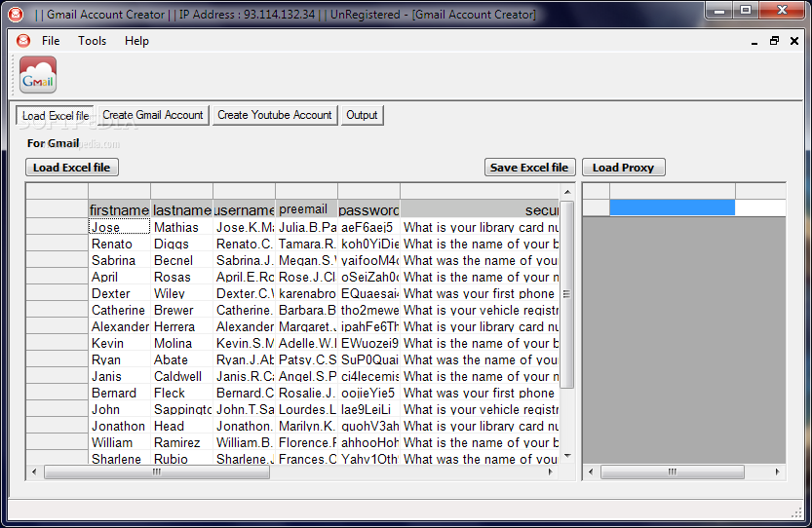Select the cell containing Fleck
Screen dimensions: 812x528
point(181,393)
